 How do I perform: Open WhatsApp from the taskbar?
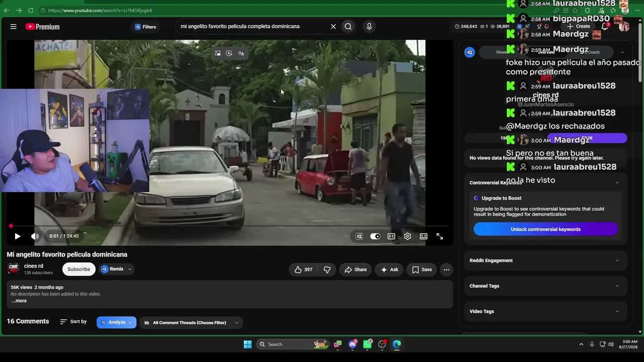click(368, 344)
